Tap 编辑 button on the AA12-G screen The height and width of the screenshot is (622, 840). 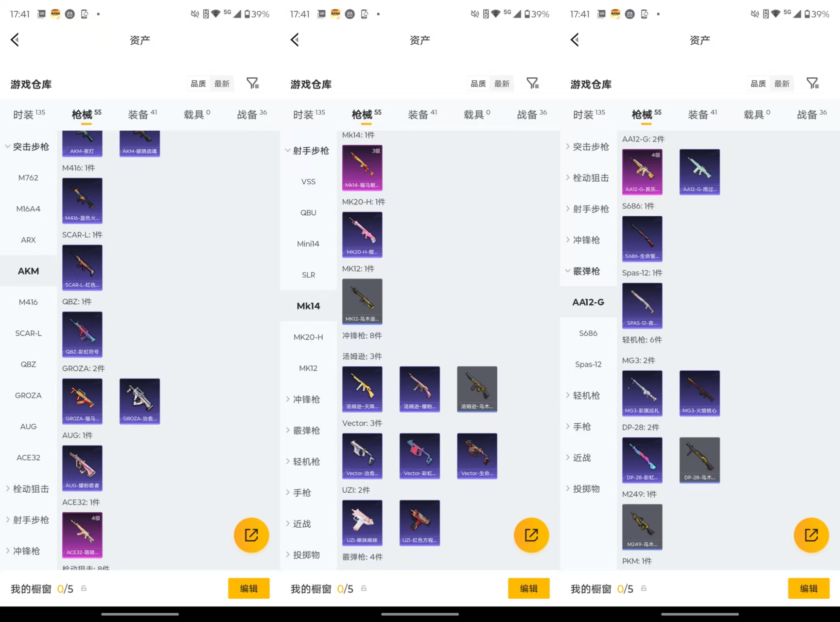point(809,588)
